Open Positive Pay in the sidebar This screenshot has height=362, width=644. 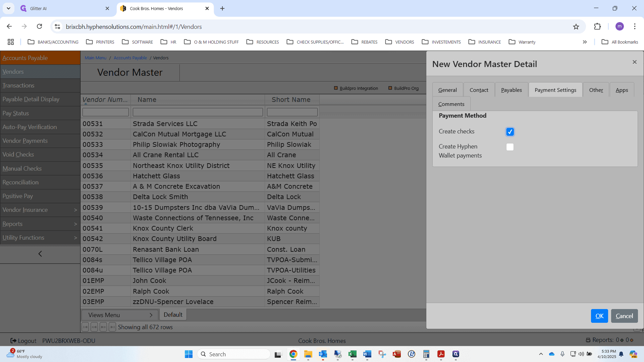[40, 196]
